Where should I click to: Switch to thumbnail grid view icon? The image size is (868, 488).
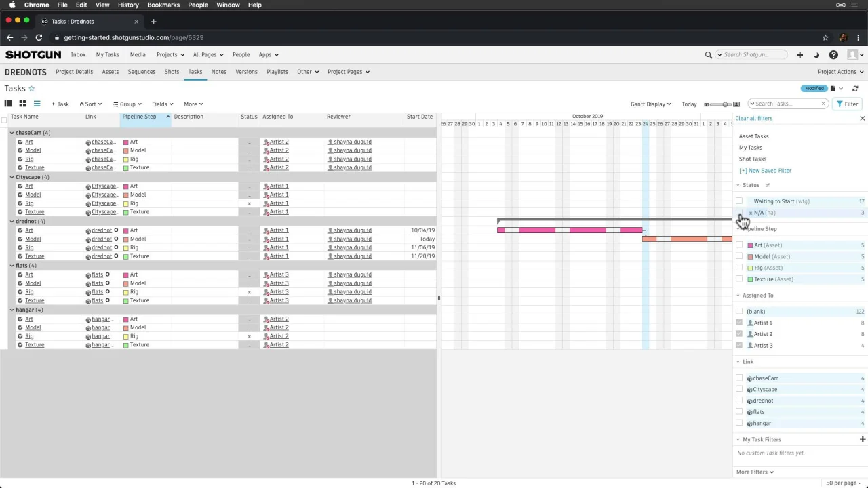point(22,104)
